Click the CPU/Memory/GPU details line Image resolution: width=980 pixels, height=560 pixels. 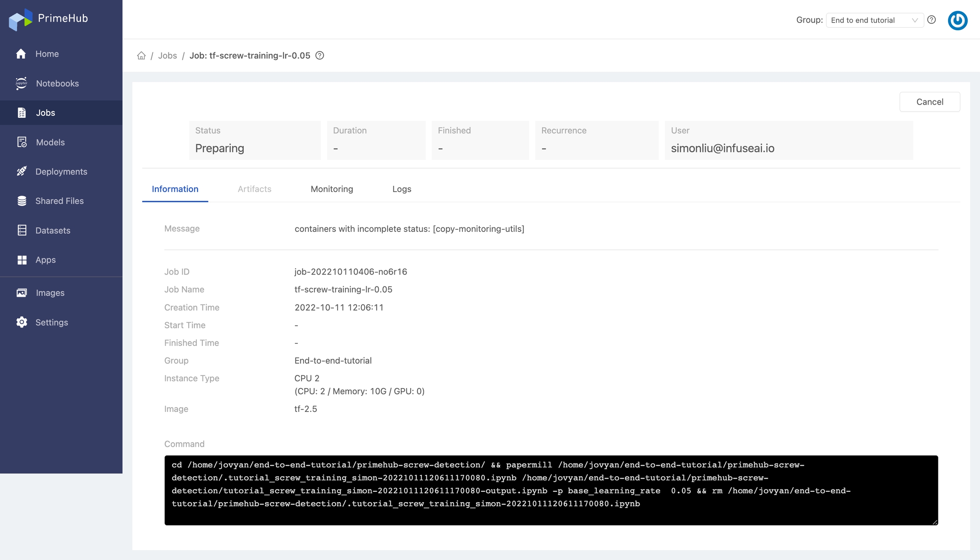click(359, 391)
